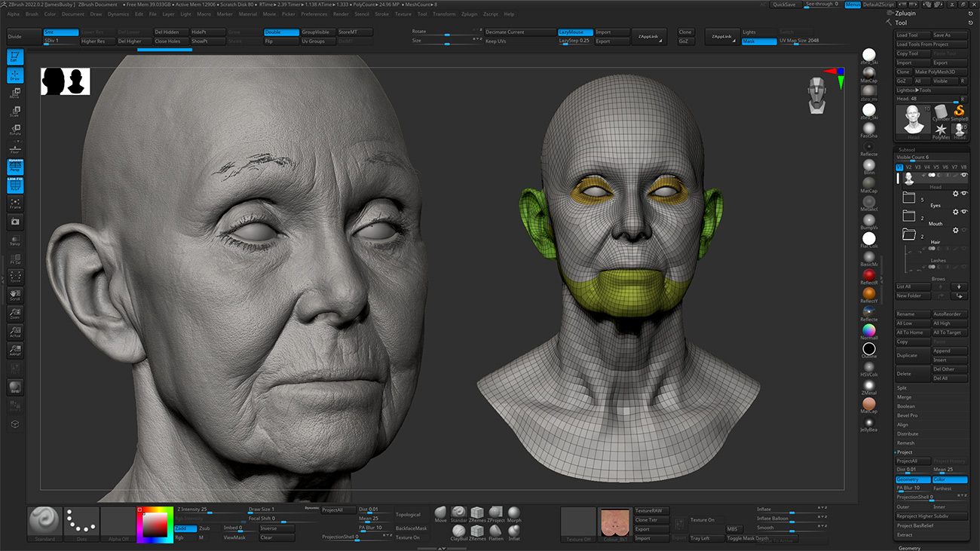Screen dimensions: 980x551
Task: Toggle Eyes folder visibility eye
Action: coord(964,194)
